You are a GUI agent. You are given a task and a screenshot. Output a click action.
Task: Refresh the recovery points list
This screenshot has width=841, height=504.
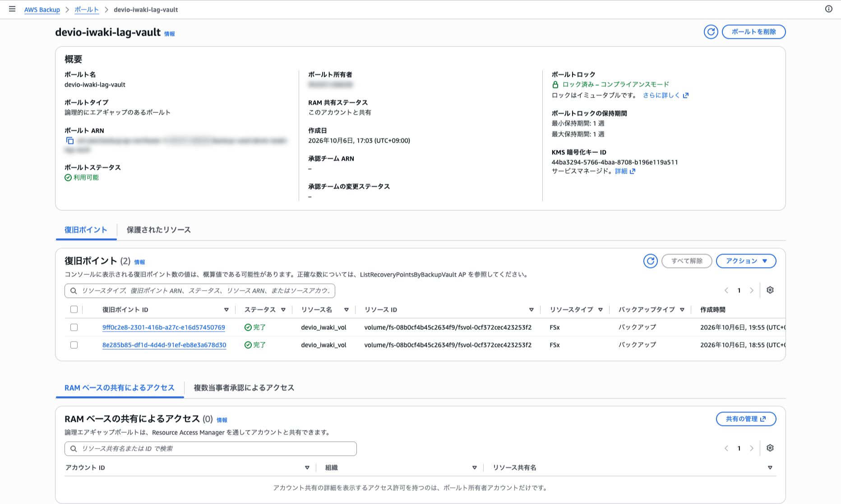click(651, 261)
